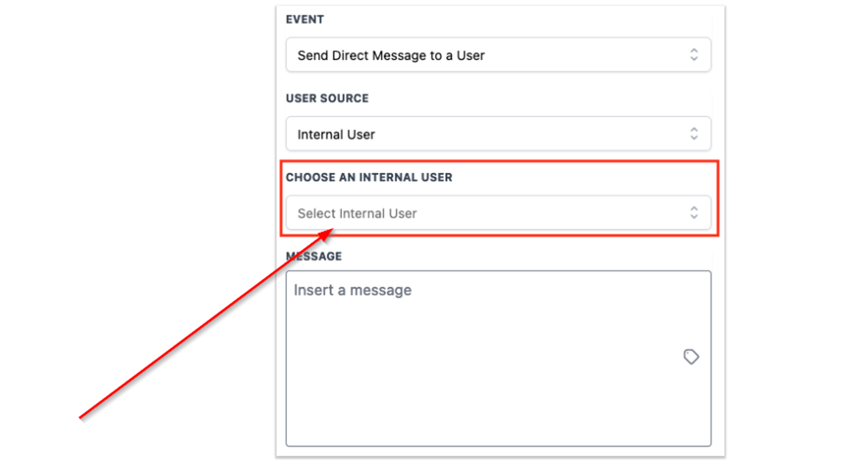
Task: Click the CHOOSE AN INTERNAL USER label
Action: point(369,178)
